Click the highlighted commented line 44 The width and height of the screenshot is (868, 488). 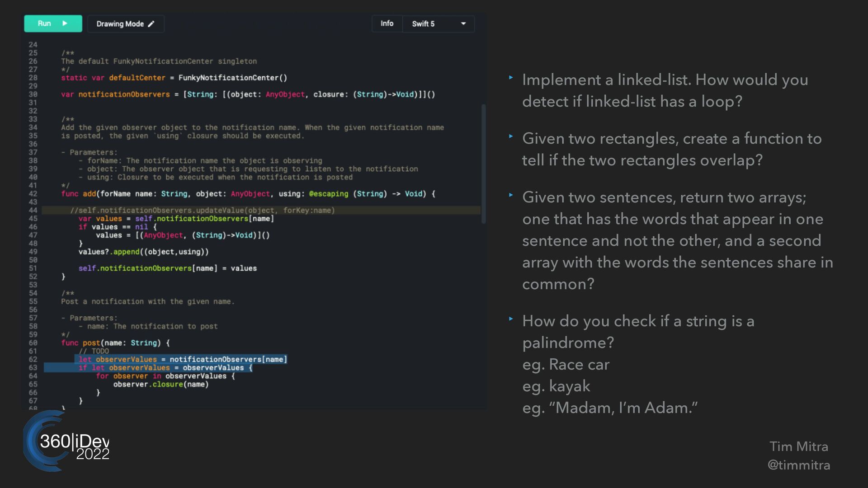[x=202, y=211]
